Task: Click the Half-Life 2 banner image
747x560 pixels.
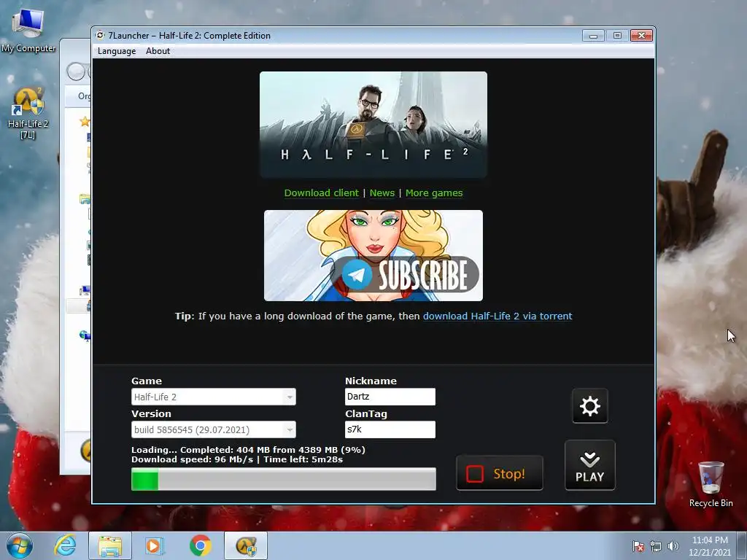Action: click(373, 125)
